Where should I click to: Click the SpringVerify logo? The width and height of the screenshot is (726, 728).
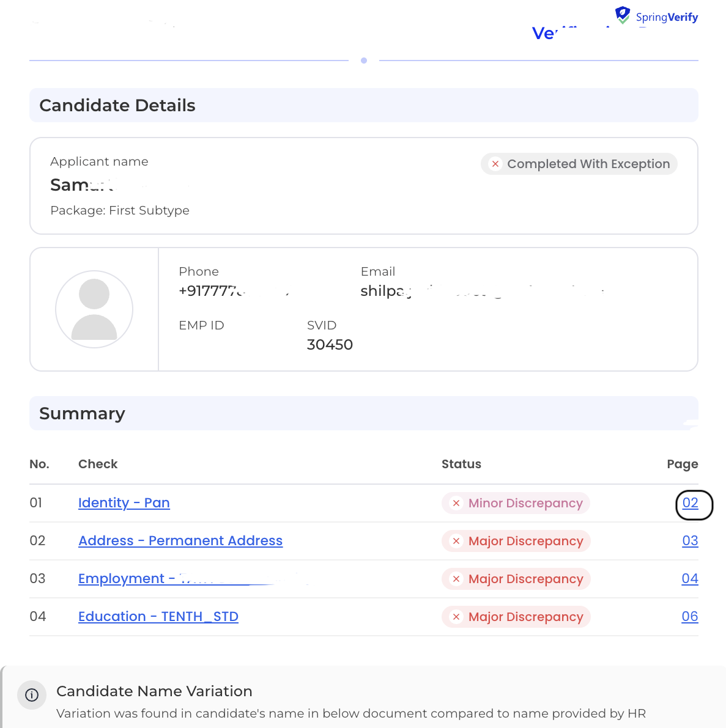[x=656, y=17]
